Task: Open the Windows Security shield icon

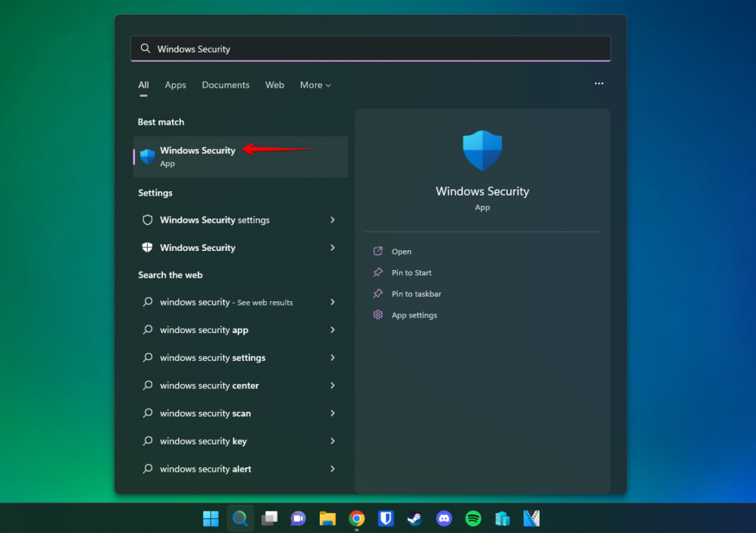Action: pyautogui.click(x=148, y=157)
